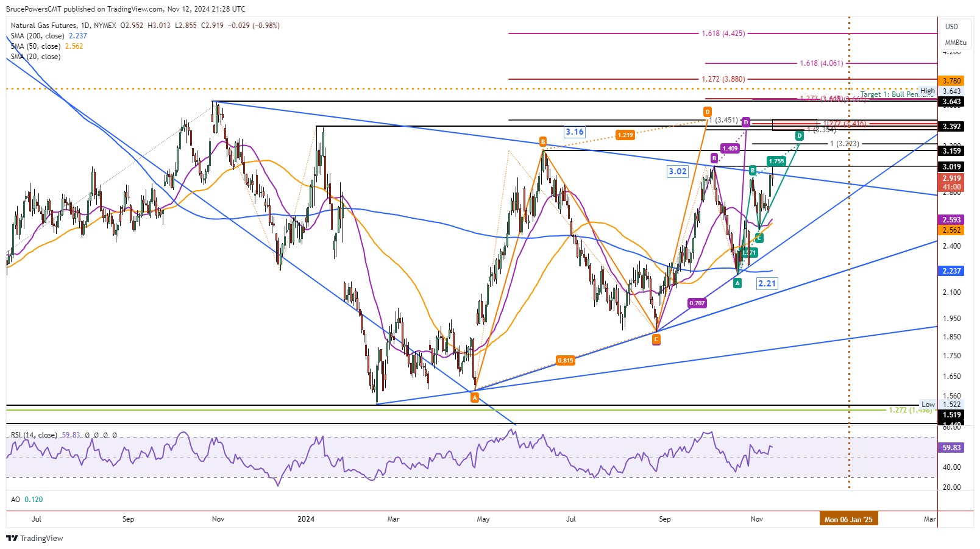Click the blue 3.02 price annotation
This screenshot has height=549, width=980.
678,171
